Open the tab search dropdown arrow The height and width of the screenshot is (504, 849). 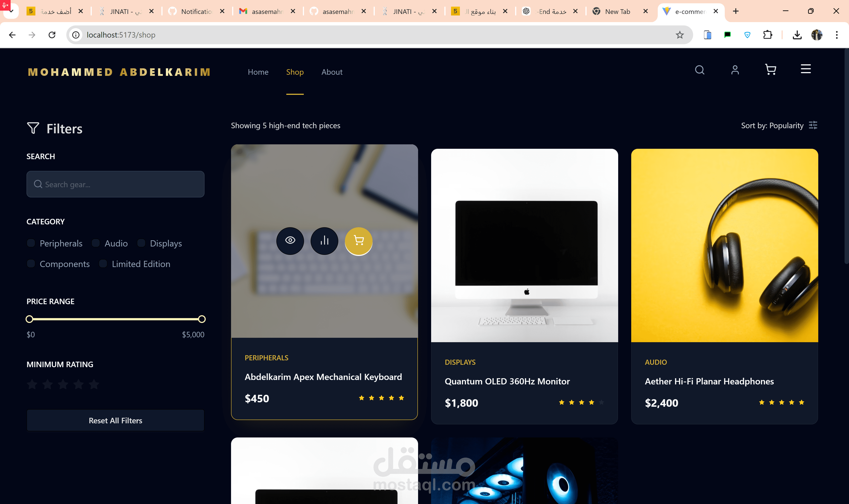point(11,11)
